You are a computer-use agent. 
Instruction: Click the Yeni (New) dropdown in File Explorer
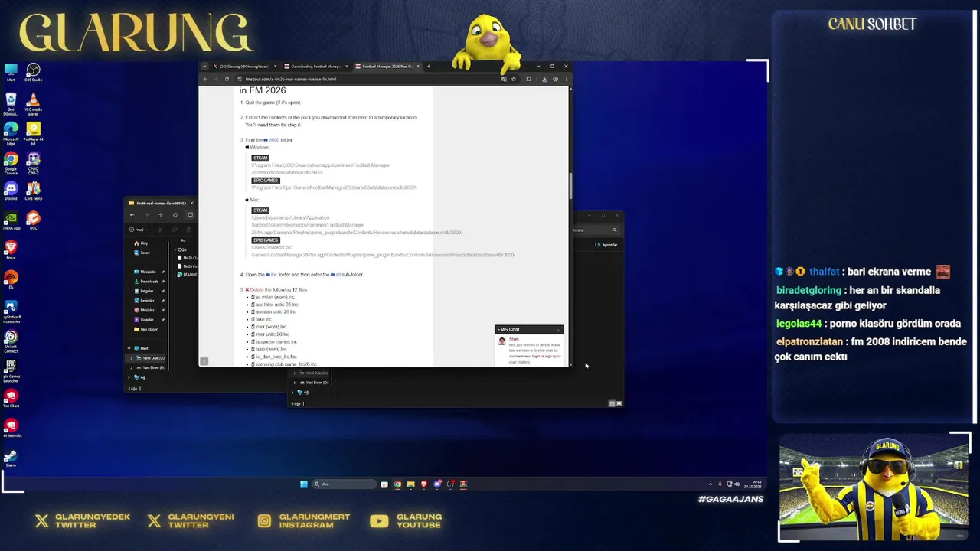coord(140,230)
